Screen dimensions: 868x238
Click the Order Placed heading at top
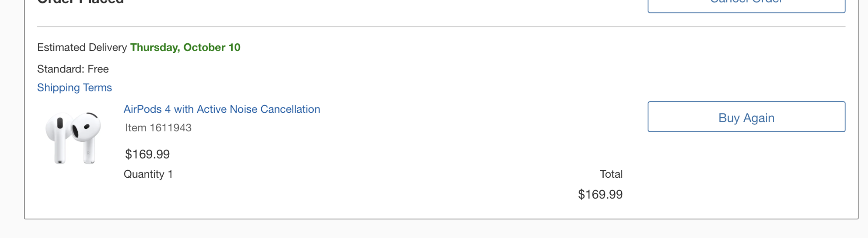coord(81,2)
